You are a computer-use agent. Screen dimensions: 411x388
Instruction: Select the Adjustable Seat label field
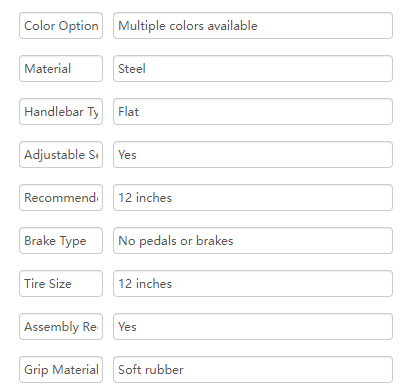[x=61, y=155]
